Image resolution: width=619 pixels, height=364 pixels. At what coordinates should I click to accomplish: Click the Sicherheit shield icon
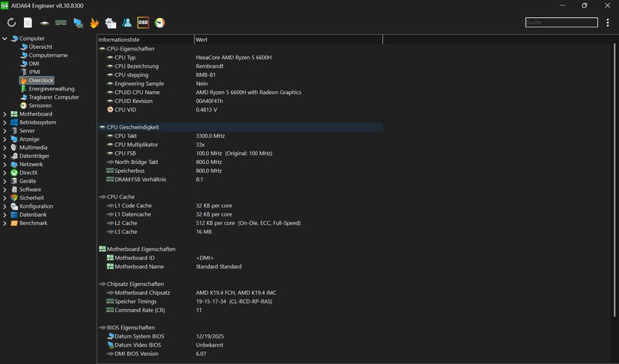[14, 198]
